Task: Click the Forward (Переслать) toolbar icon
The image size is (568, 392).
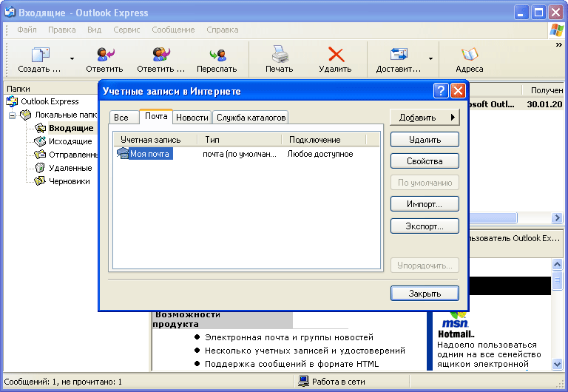Action: 217,55
